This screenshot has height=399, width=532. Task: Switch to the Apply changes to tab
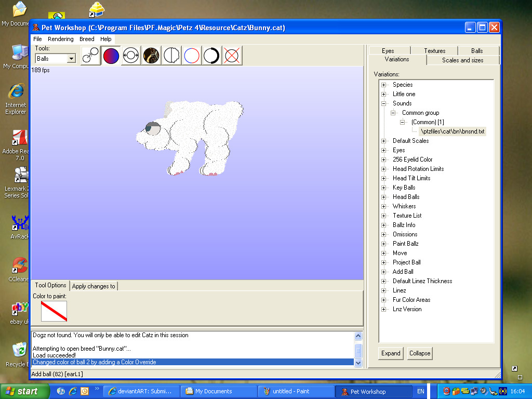(94, 286)
